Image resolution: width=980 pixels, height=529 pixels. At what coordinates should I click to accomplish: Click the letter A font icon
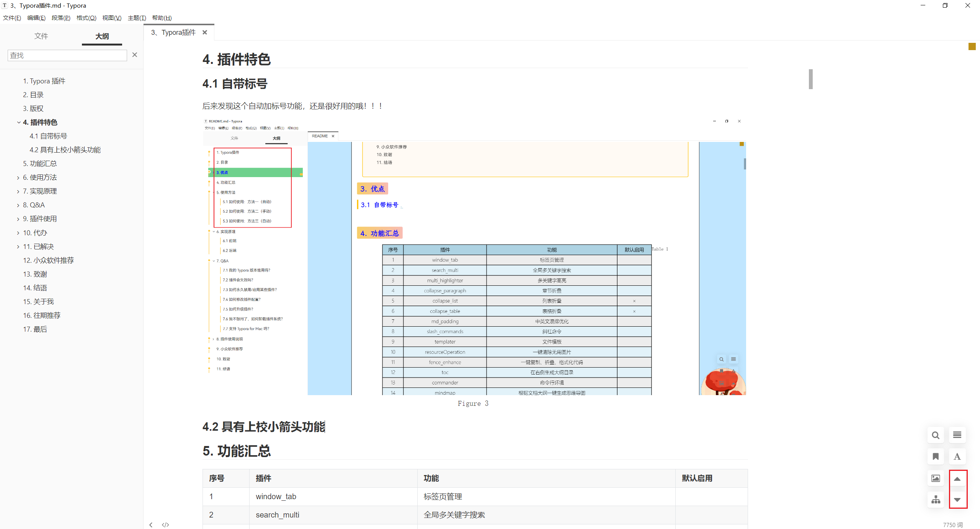(957, 456)
